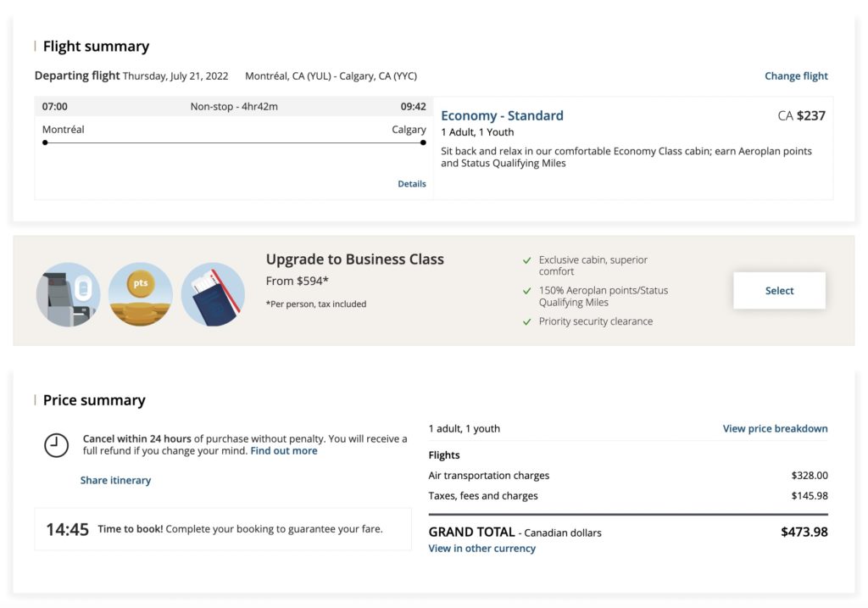Click the passport and boarding pass icon

tap(213, 294)
